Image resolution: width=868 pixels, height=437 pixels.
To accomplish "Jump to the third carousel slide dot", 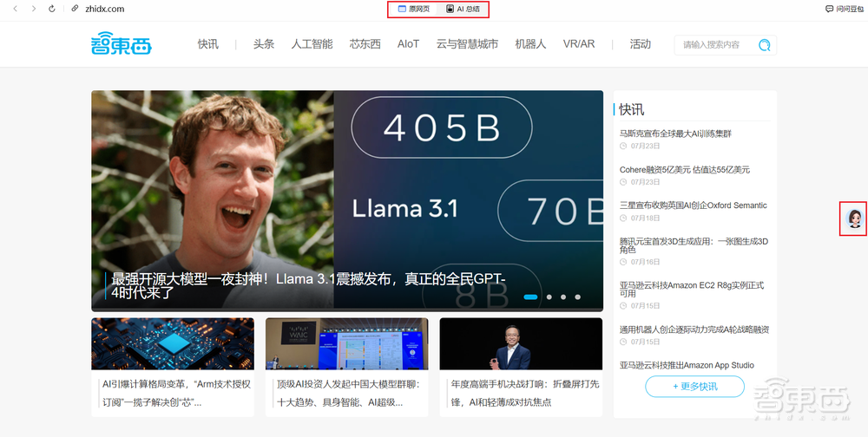I will click(x=563, y=297).
